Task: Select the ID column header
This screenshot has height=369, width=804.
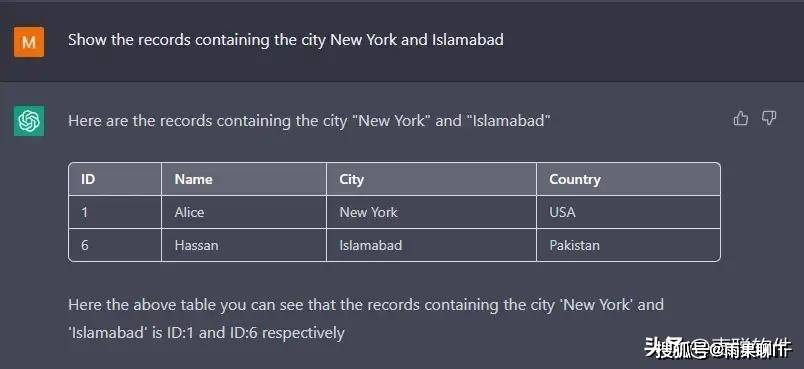Action: pos(115,179)
